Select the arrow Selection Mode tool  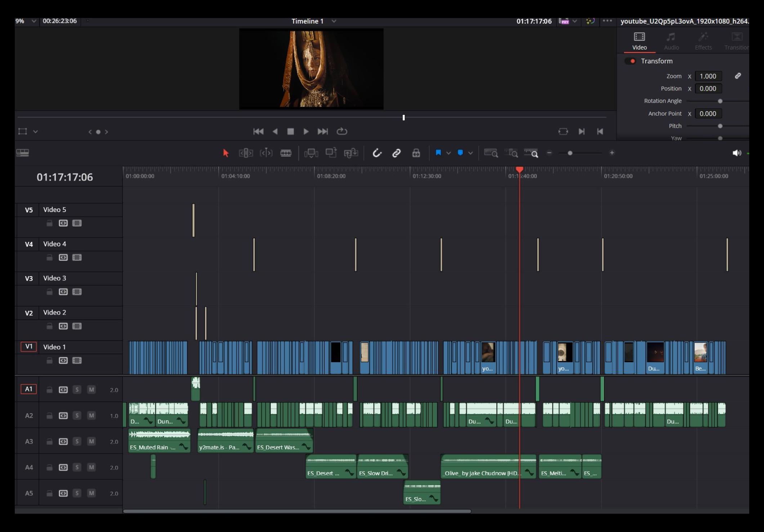[226, 153]
